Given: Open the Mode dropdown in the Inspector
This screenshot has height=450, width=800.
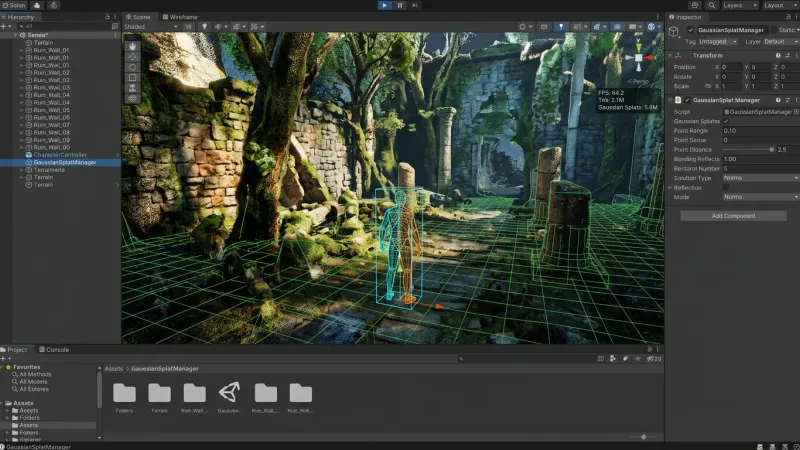Looking at the screenshot, I should [761, 197].
